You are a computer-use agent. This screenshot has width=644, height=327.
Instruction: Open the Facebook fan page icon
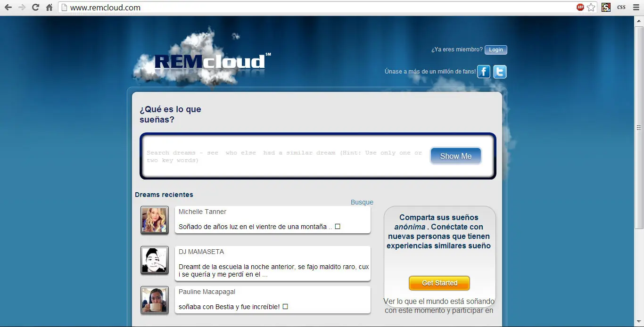click(484, 72)
